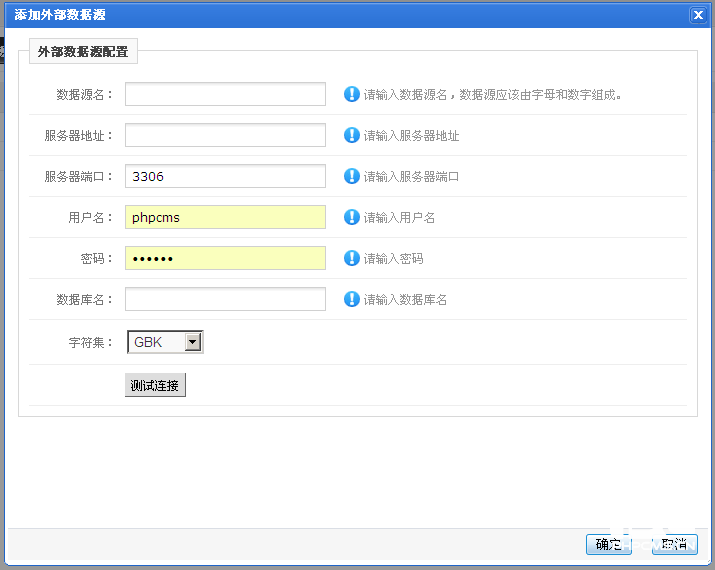Screen dimensions: 715x570
Task: Close the 添加外部数据源 dialog
Action: coord(698,15)
